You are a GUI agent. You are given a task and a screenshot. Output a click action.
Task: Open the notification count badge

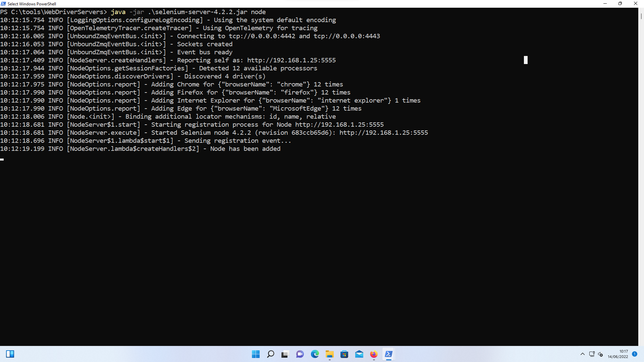(635, 354)
